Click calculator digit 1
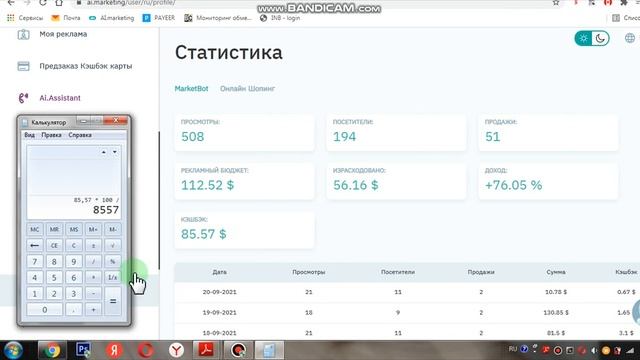This screenshot has height=360, width=640. pyautogui.click(x=35, y=293)
